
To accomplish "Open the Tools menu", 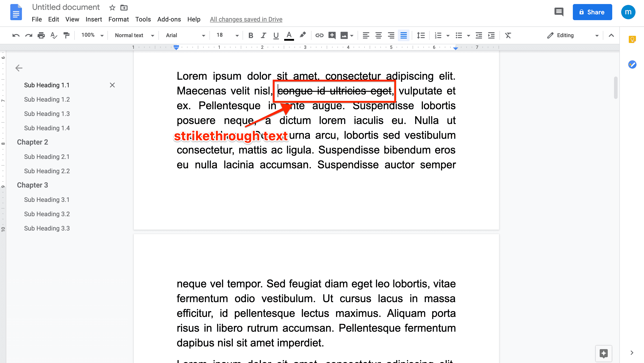I will [x=143, y=19].
